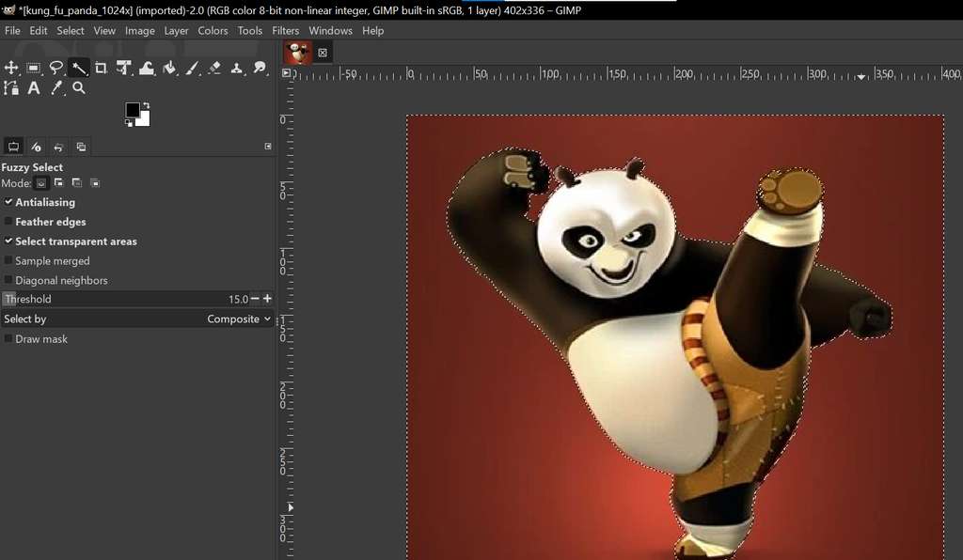The height and width of the screenshot is (560, 963).
Task: Click the GIMP Wilber icon in the title bar
Action: [x=8, y=9]
